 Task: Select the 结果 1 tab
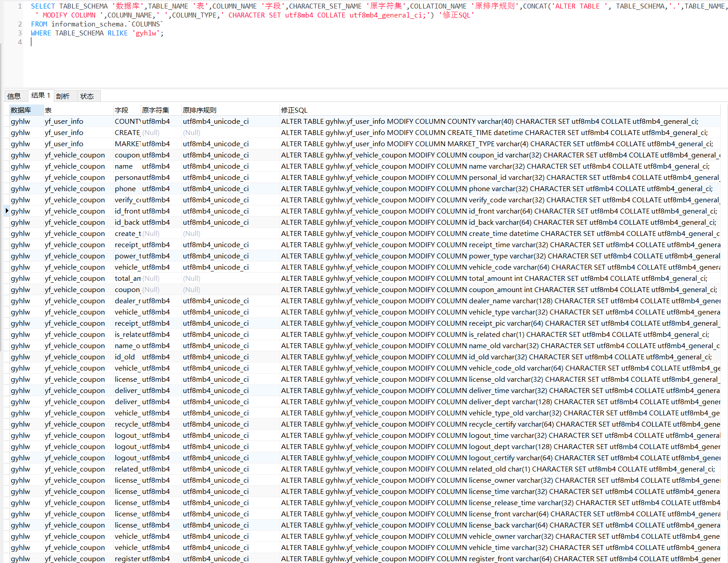click(x=40, y=96)
